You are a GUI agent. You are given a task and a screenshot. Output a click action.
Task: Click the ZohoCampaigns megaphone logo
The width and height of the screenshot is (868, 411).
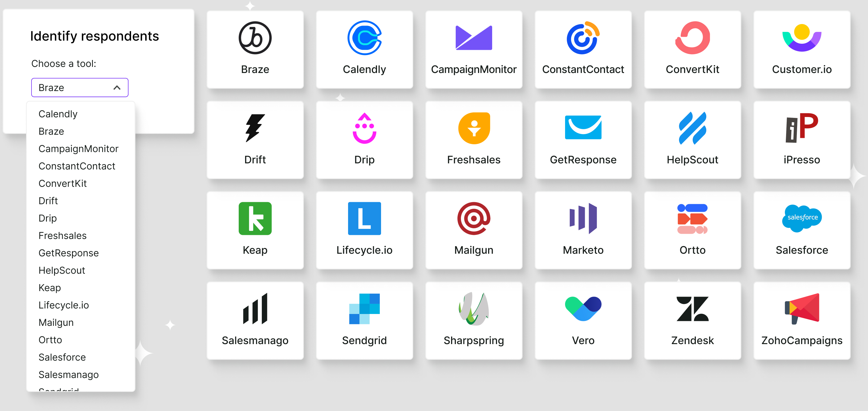[x=802, y=308]
